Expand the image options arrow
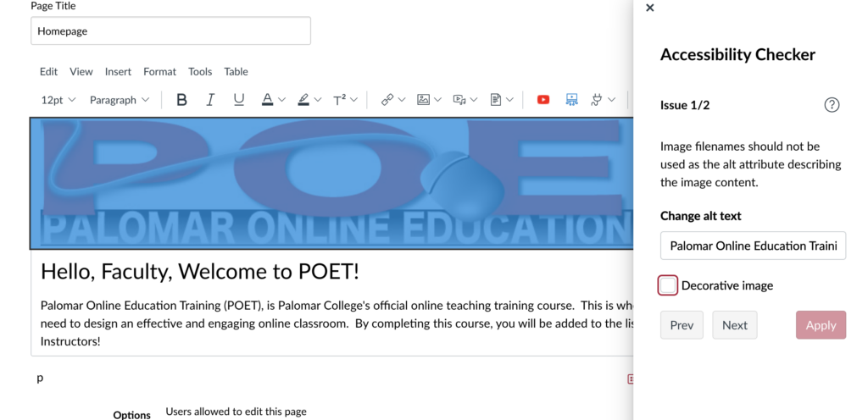The width and height of the screenshot is (868, 420). click(438, 100)
